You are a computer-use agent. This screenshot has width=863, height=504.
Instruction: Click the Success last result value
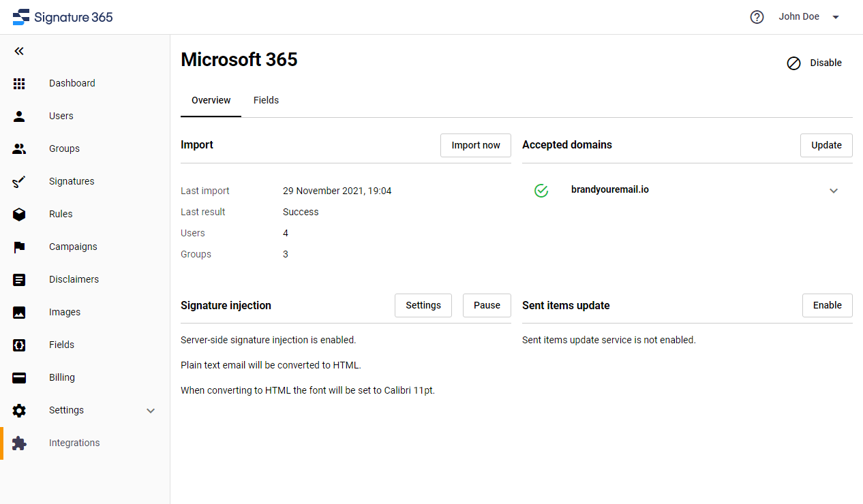tap(301, 212)
